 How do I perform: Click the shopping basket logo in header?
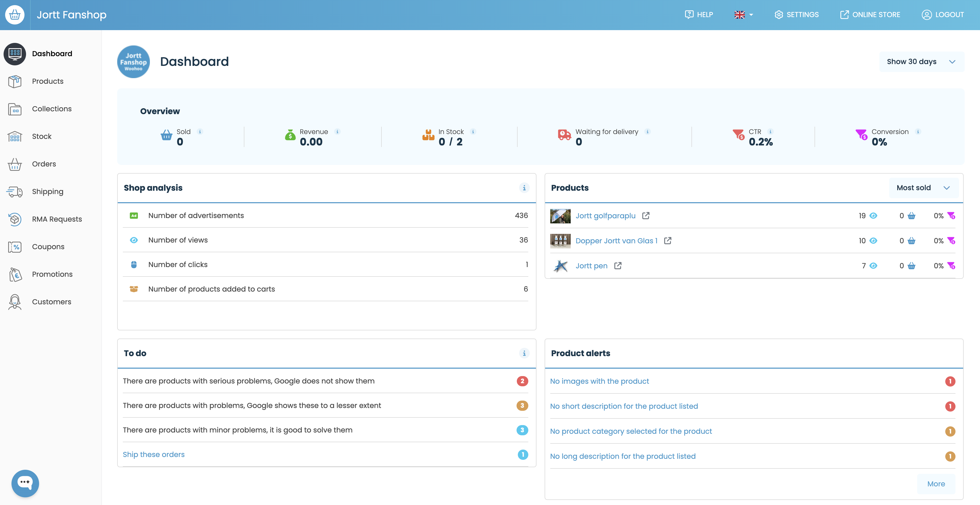click(x=15, y=15)
